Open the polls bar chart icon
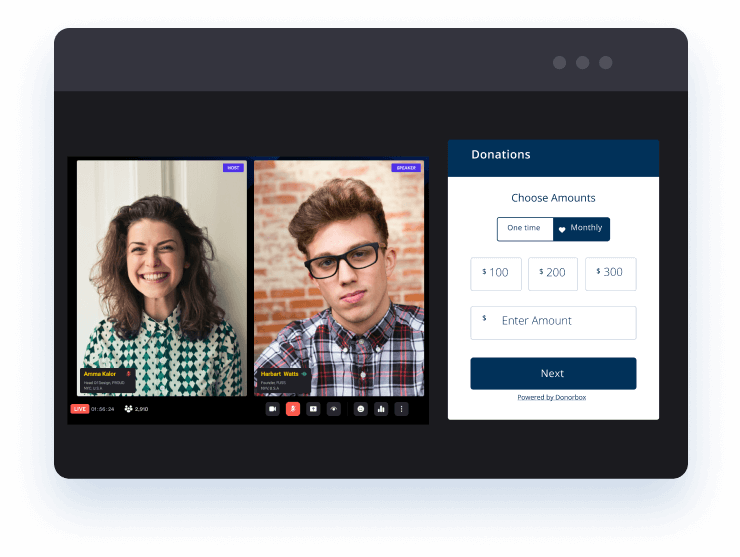Viewport: 740px width, 557px height. point(381,409)
